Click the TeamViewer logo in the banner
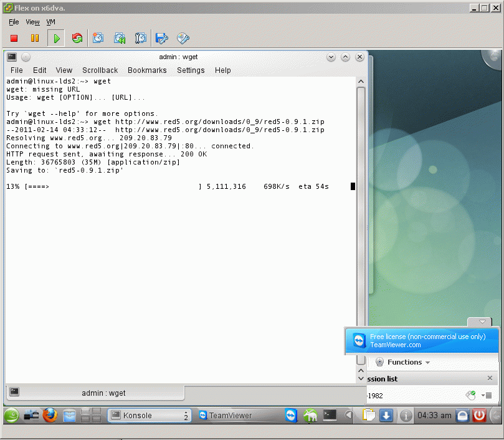This screenshot has height=440, width=504. point(359,341)
